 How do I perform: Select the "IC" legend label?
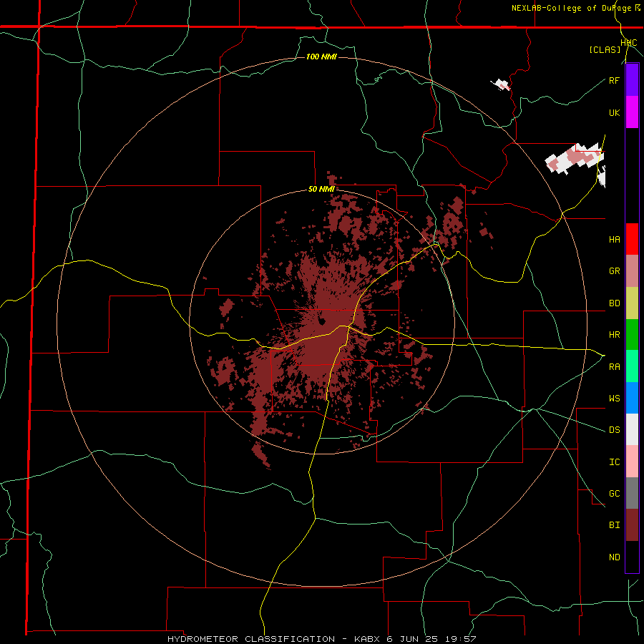pyautogui.click(x=614, y=462)
